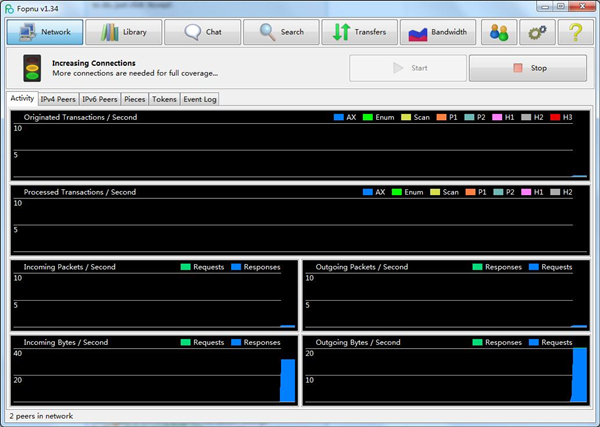
Task: Open the Network section
Action: point(44,32)
